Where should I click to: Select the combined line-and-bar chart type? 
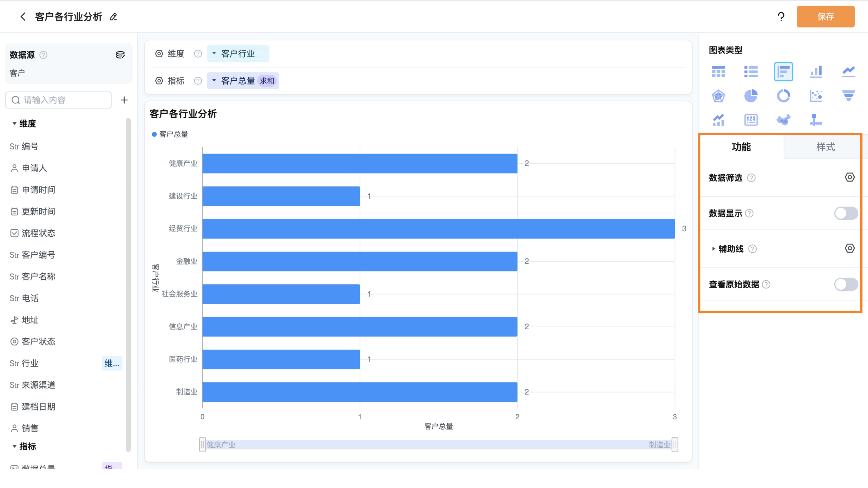point(718,120)
